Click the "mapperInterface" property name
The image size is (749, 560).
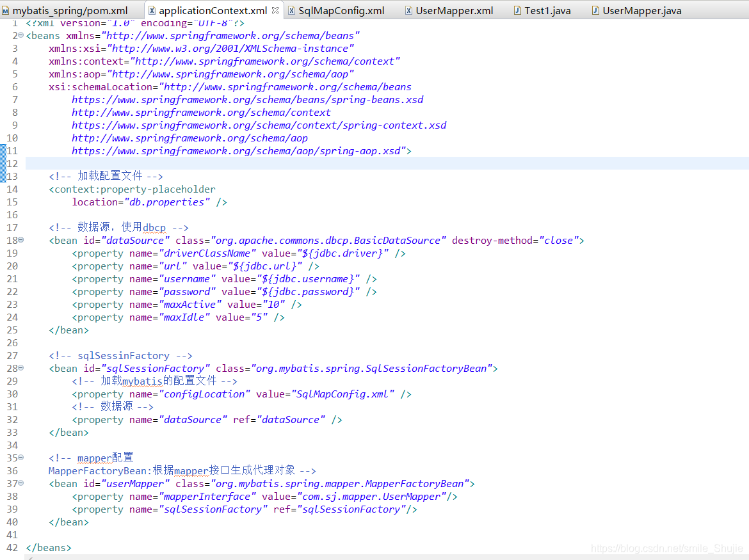coord(207,497)
